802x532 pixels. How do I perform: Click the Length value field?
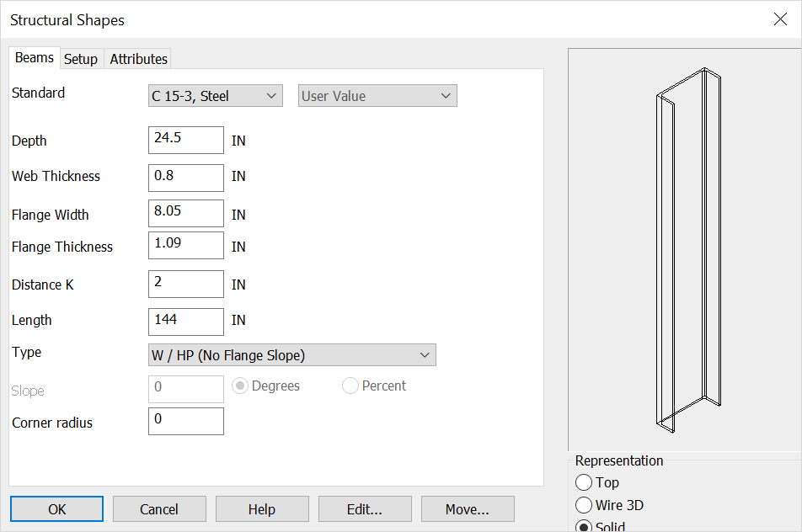tap(185, 322)
